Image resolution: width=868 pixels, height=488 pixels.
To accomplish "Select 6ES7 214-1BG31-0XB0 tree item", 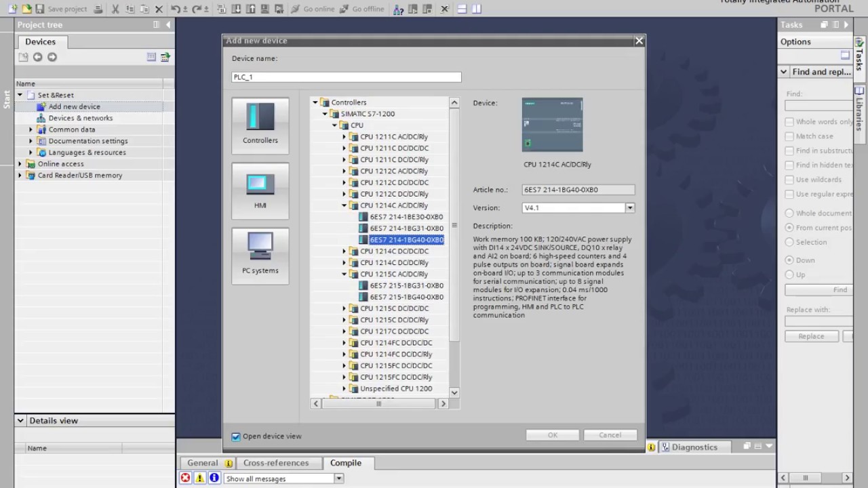I will pos(406,228).
